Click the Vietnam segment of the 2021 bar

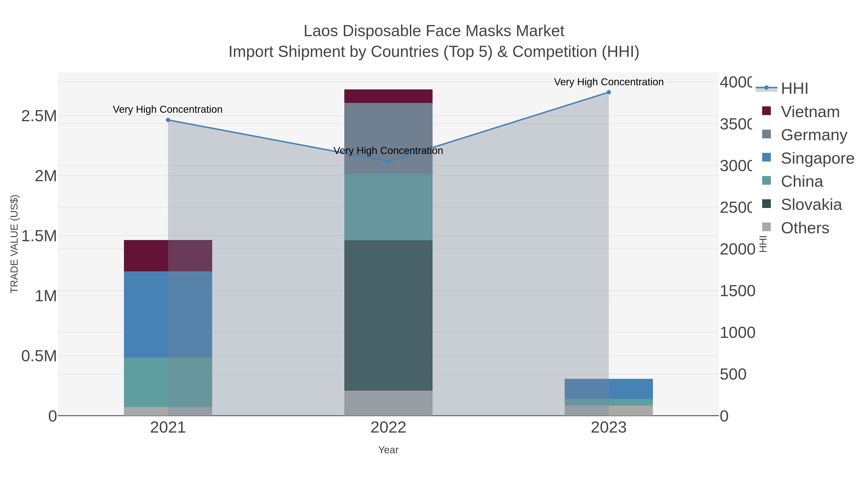coord(168,256)
